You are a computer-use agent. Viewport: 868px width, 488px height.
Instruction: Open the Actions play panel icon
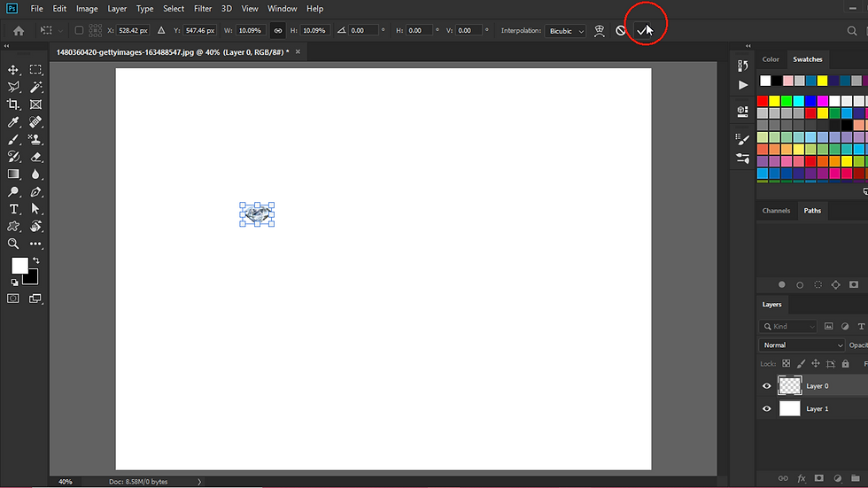[x=743, y=85]
